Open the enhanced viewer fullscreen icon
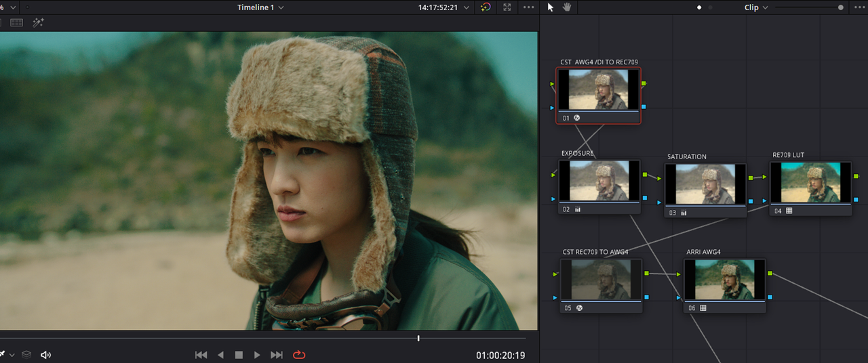Screen dimensions: 868x363 pyautogui.click(x=507, y=7)
